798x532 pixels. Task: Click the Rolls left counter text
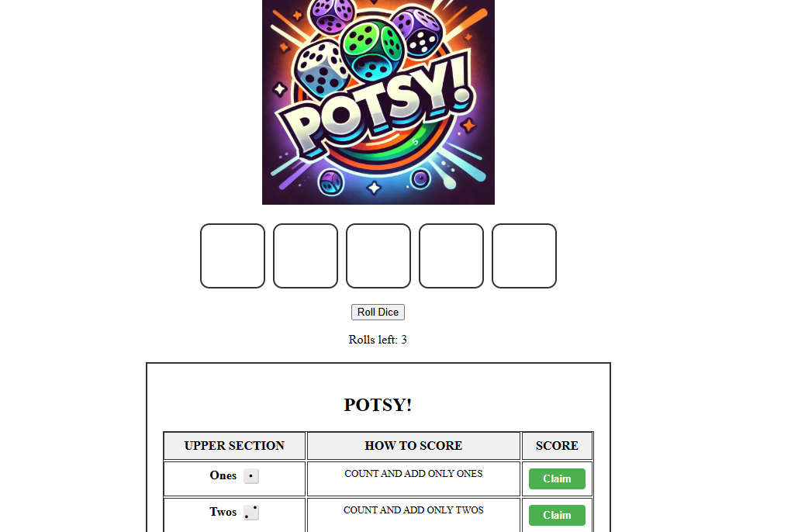pyautogui.click(x=378, y=340)
